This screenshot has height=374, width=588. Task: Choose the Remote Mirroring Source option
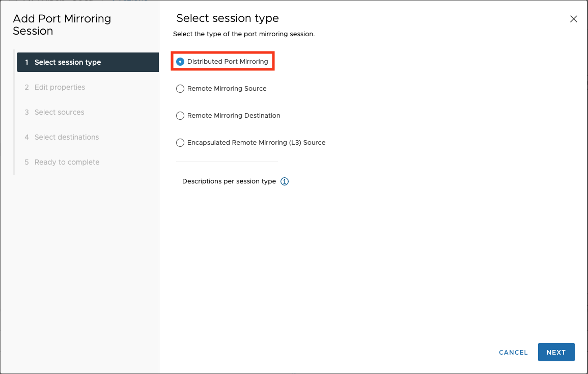[x=180, y=89]
